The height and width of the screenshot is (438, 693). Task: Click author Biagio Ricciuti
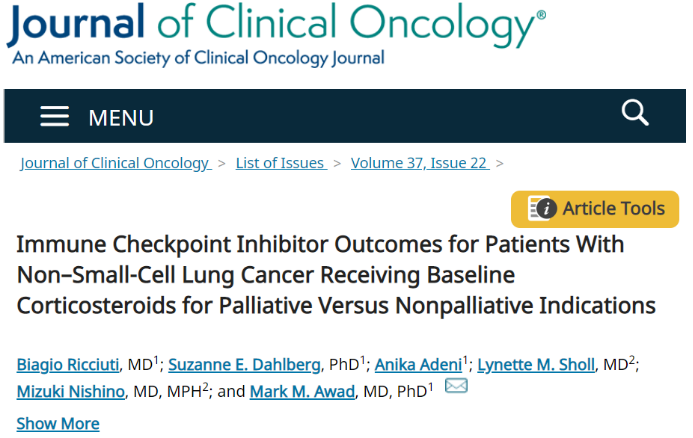67,364
